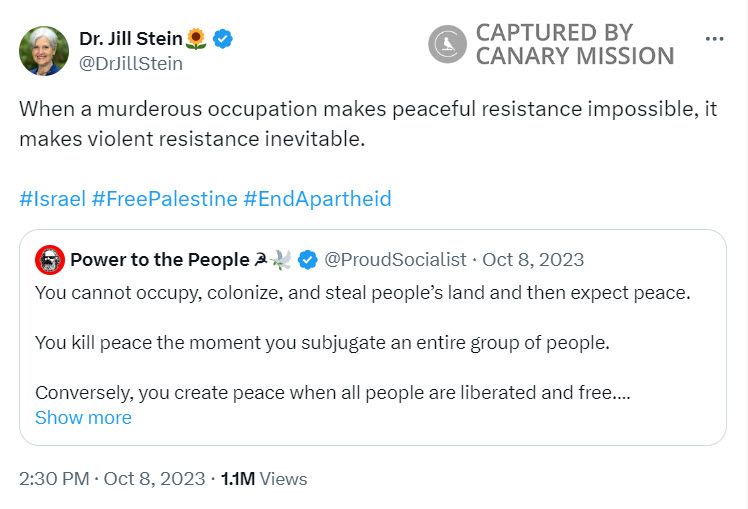This screenshot has width=748, height=509.
Task: Open the #Israel hashtag
Action: coord(52,198)
